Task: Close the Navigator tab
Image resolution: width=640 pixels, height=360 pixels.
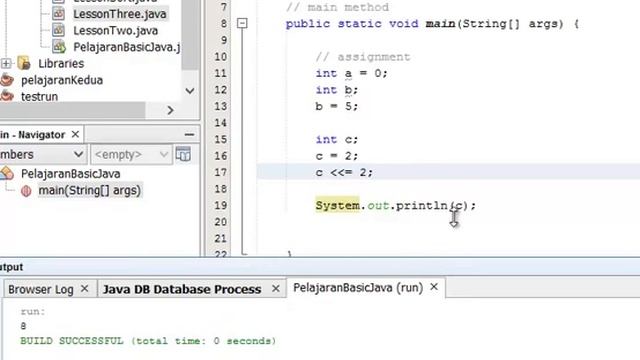Action: coord(75,134)
